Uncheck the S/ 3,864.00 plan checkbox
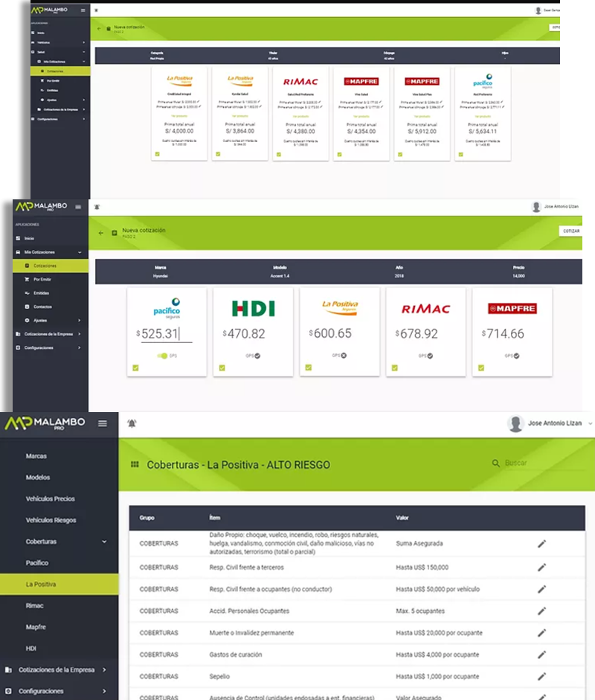The image size is (595, 700). click(218, 154)
